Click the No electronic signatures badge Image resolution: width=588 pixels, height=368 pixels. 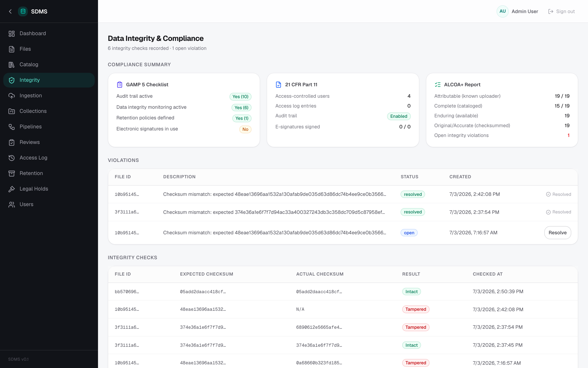245,129
